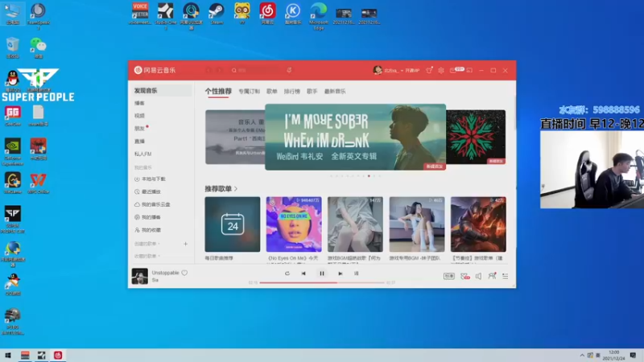
Task: Like the song Unstoppable with the heart
Action: (184, 273)
